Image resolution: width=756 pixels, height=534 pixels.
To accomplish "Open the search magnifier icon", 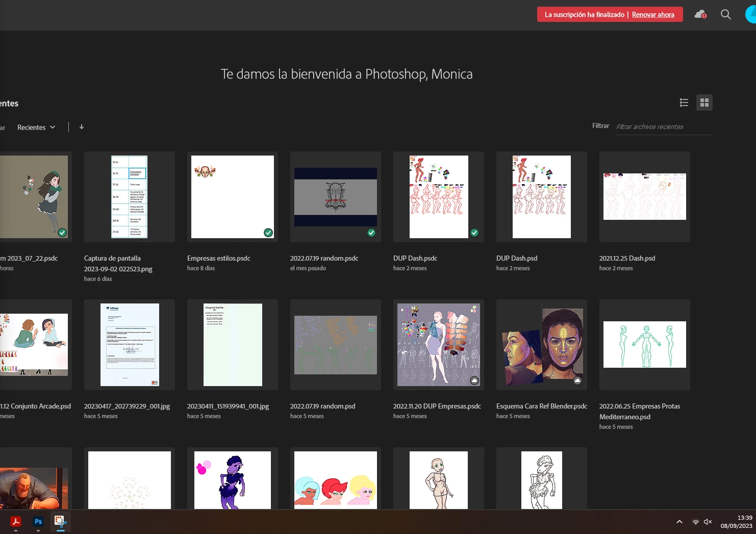I will pyautogui.click(x=725, y=14).
